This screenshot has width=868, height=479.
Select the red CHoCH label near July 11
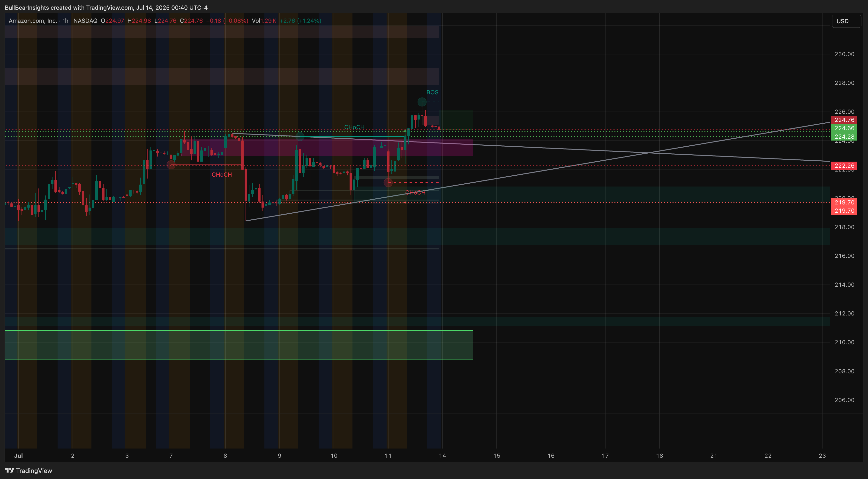[x=415, y=192]
